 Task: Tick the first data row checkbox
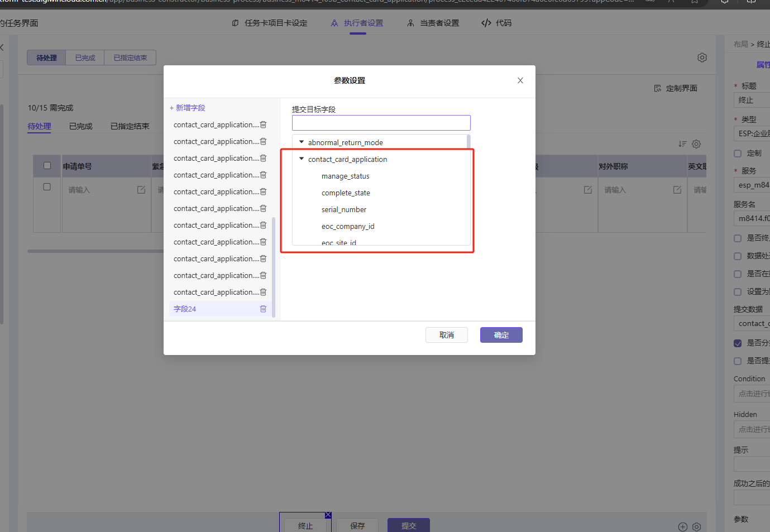(x=47, y=187)
